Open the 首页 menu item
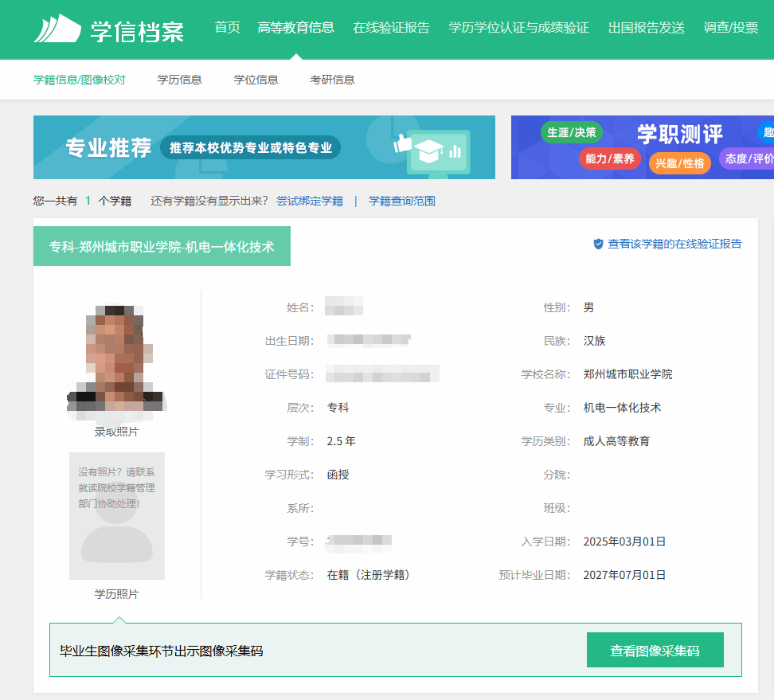Screen dimensions: 774x700 tap(227, 28)
